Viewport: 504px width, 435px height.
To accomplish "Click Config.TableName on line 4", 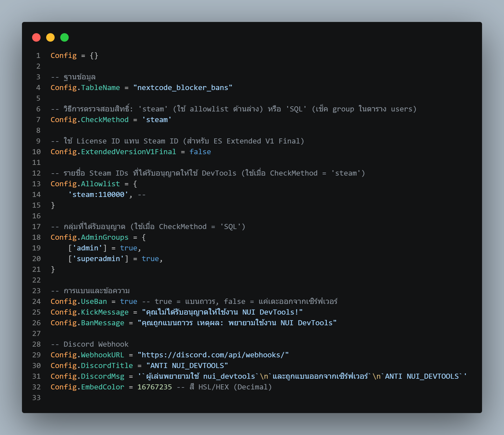I will point(85,88).
